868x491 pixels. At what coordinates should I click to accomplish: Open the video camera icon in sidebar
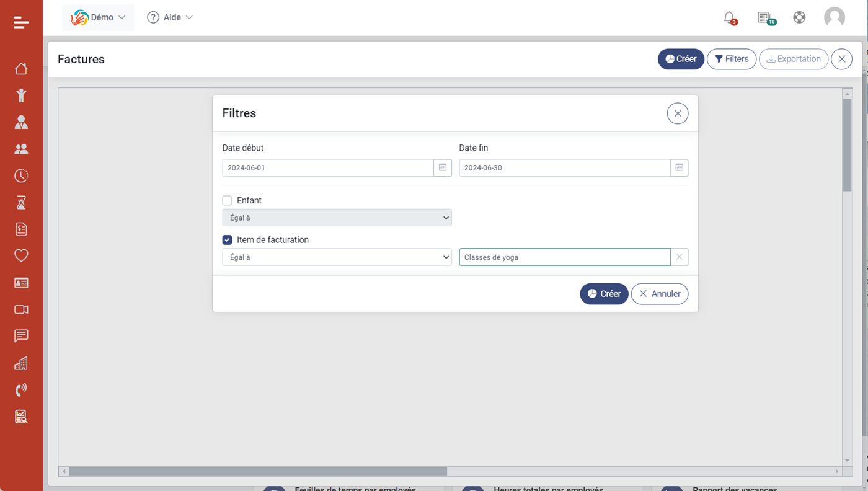tap(21, 309)
